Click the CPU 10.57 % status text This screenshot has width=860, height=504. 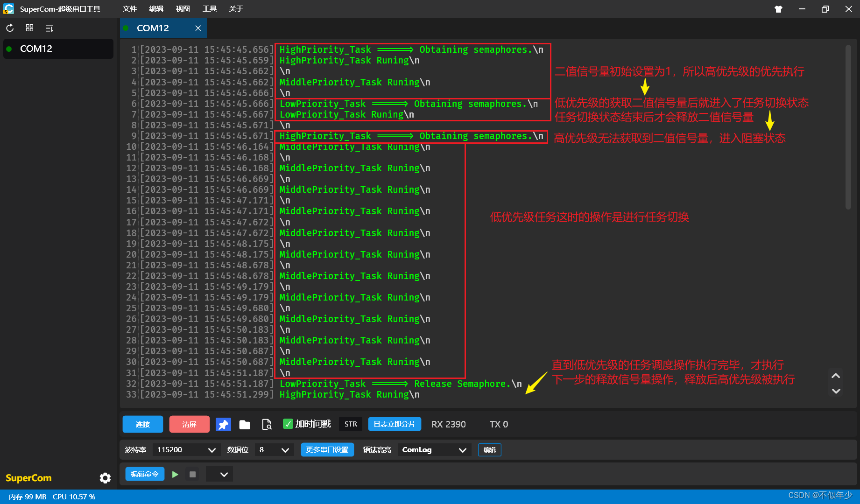click(74, 497)
